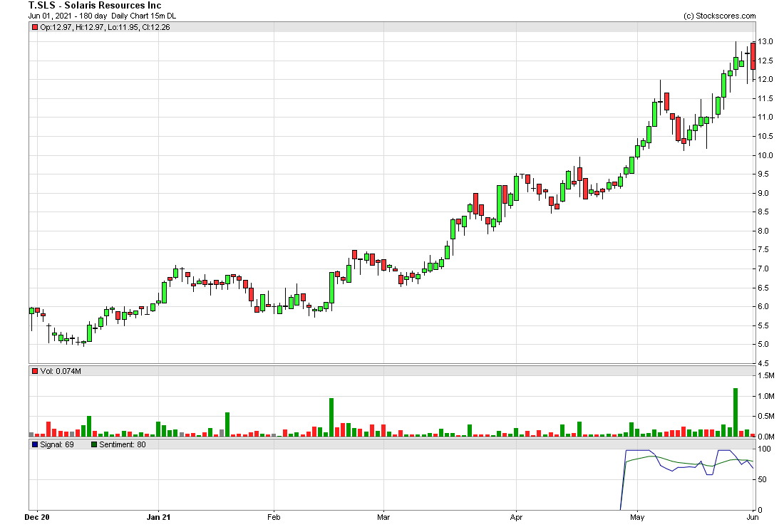The height and width of the screenshot is (532, 784).
Task: Click the Signal: 69 label
Action: coord(57,444)
